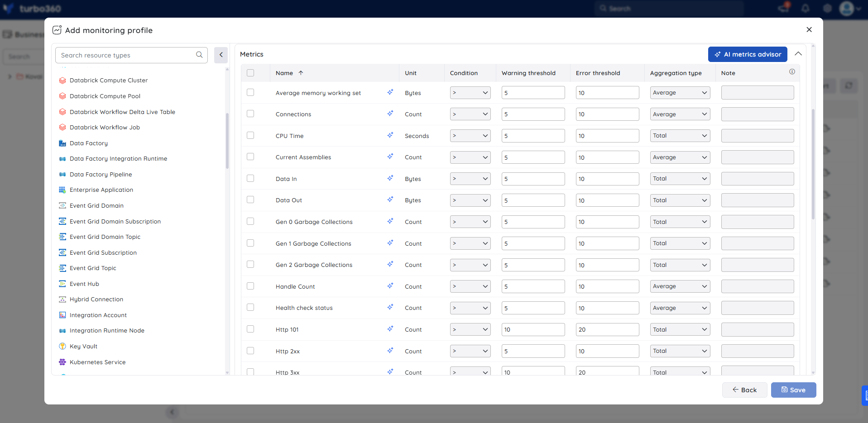Select Databrick Compute Cluster resource icon
Screen dimensions: 868x423
[62, 81]
